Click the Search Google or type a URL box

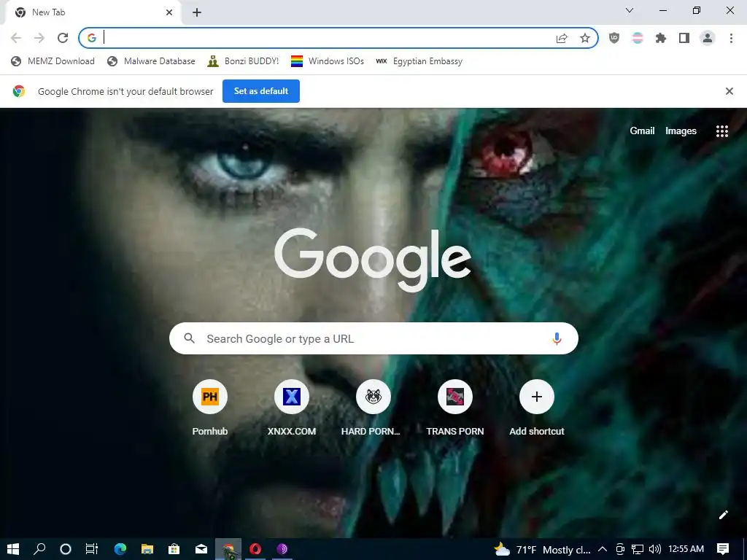coord(373,338)
